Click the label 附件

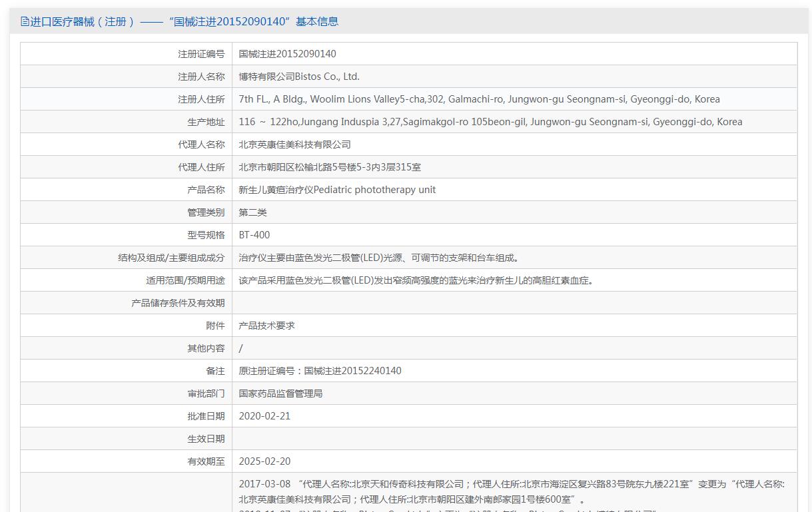[215, 326]
